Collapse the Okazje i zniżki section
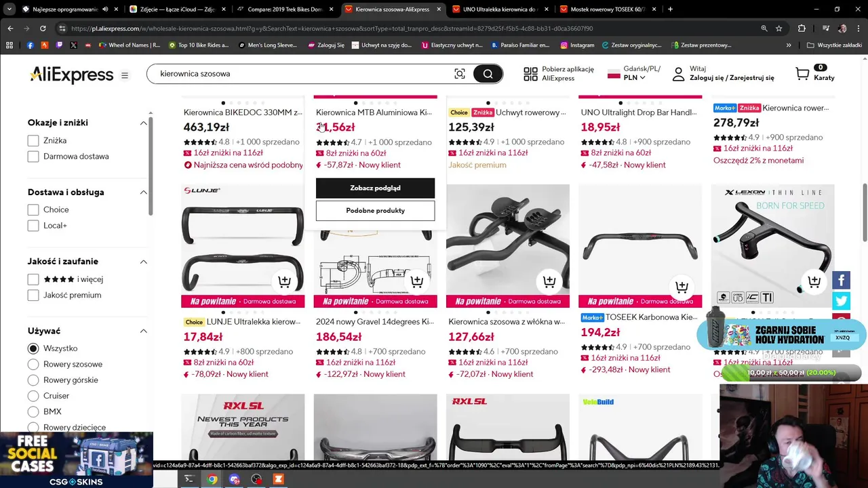The width and height of the screenshot is (868, 488). click(143, 123)
